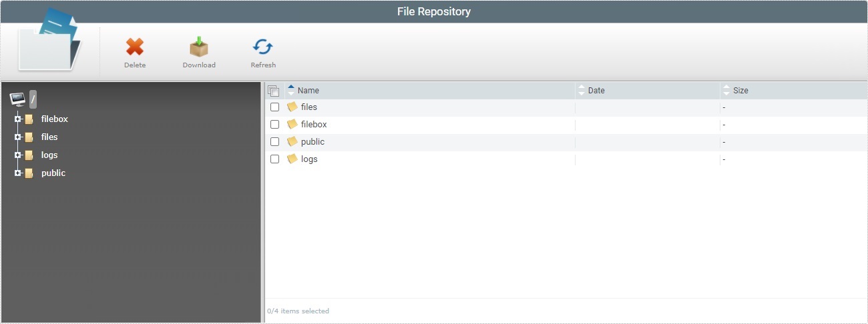Screen dimensions: 868x324
Task: Select filebox label in the tree
Action: point(55,119)
